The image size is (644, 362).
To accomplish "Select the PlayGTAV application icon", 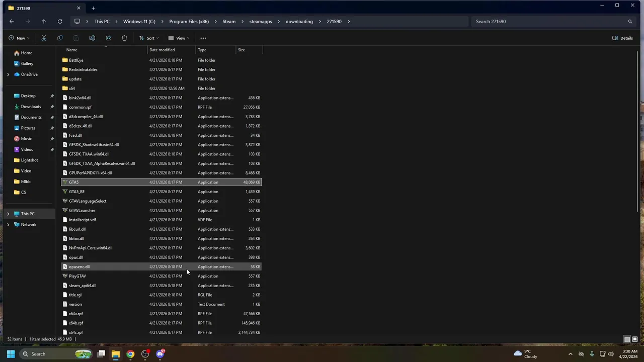I will click(x=65, y=276).
